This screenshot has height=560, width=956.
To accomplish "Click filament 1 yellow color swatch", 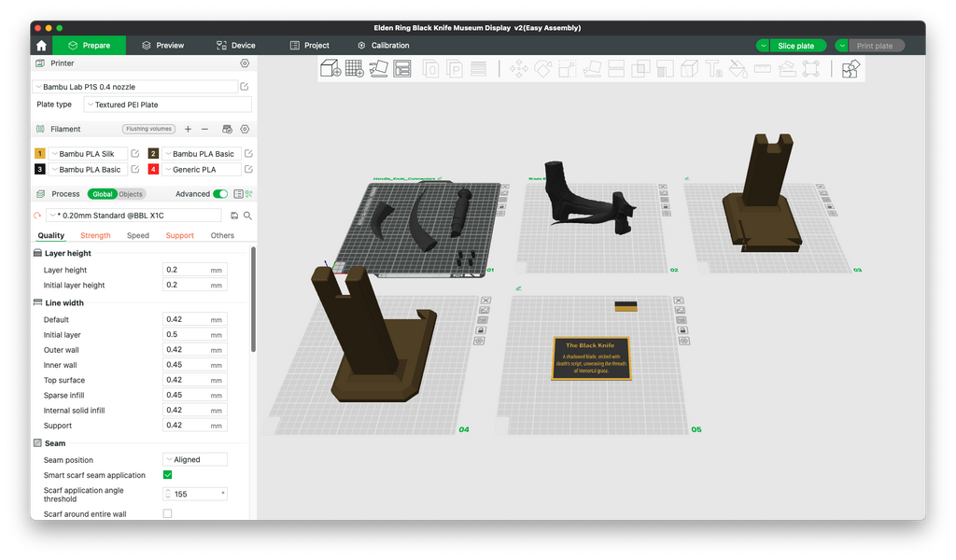I will 39,154.
